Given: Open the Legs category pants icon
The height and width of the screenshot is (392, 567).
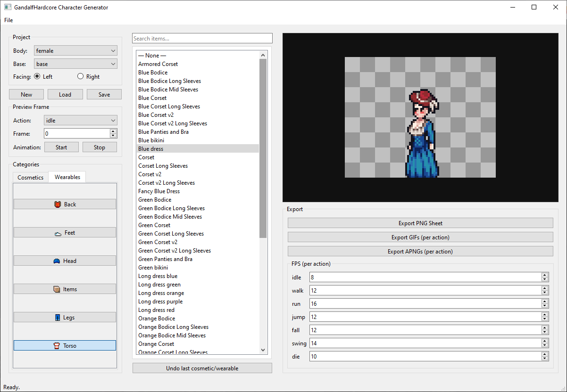Looking at the screenshot, I should (x=57, y=318).
